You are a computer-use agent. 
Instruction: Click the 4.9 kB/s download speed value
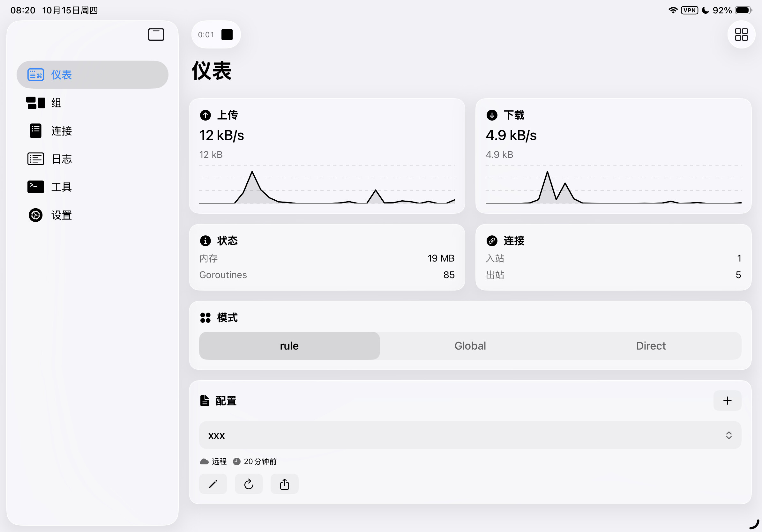pyautogui.click(x=511, y=135)
